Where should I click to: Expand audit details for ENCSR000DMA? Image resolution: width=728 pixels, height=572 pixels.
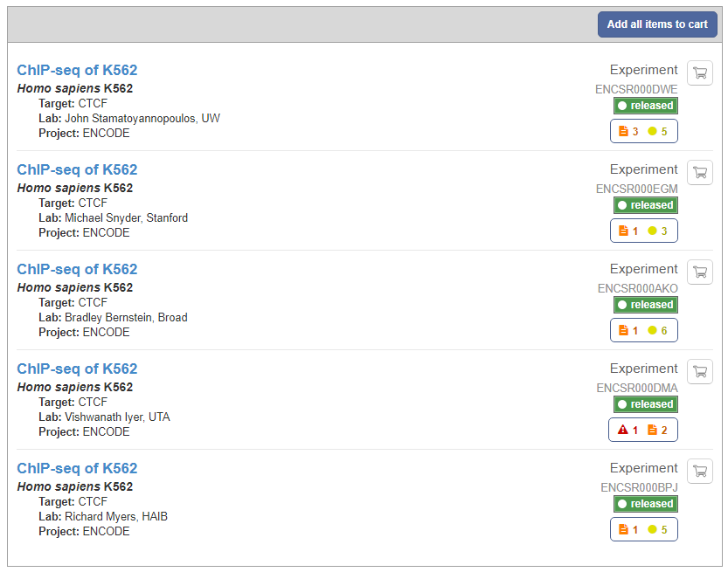[x=643, y=430]
